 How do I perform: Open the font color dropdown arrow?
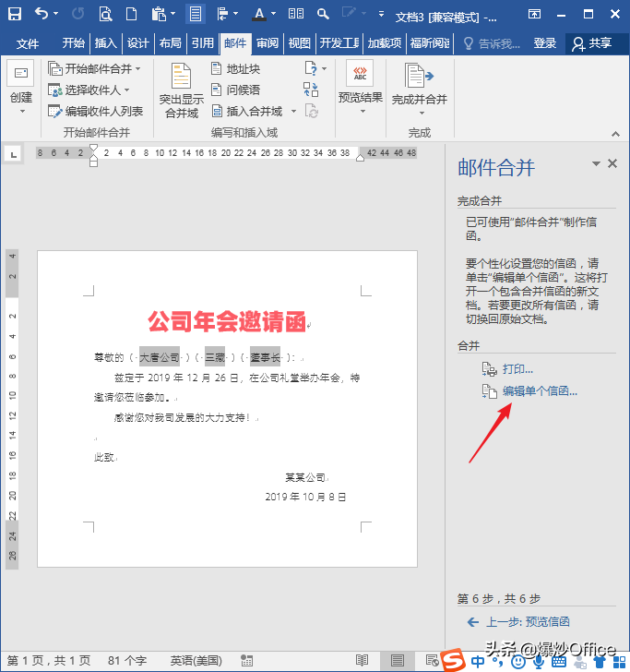pos(273,14)
